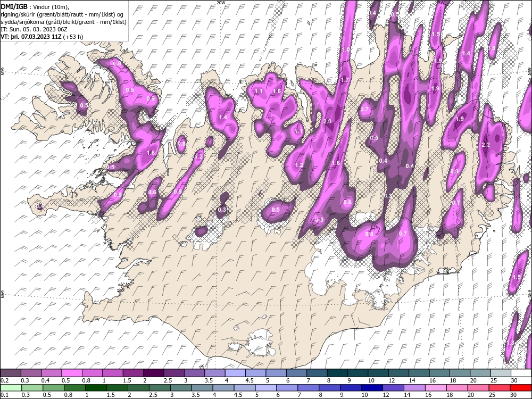Viewport: 532px width, 399px height.
Task: Select the snow legend swatch between 4 and 4.5
Action: 236,373
